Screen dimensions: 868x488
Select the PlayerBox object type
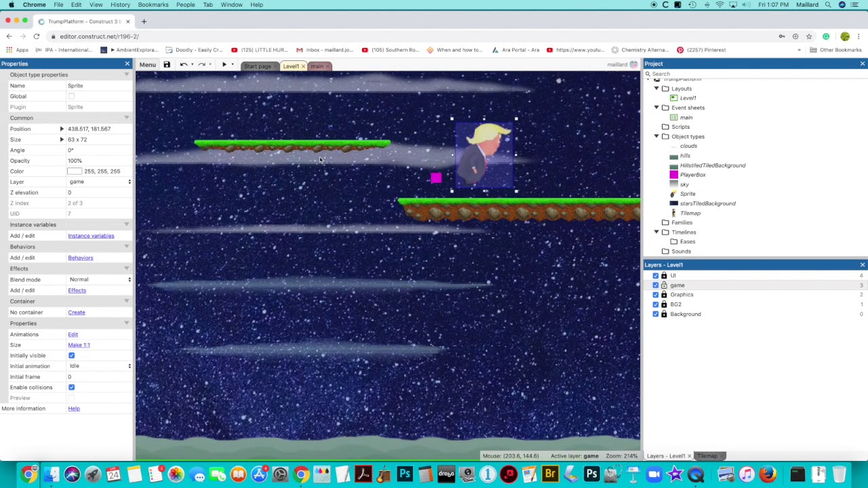point(692,175)
